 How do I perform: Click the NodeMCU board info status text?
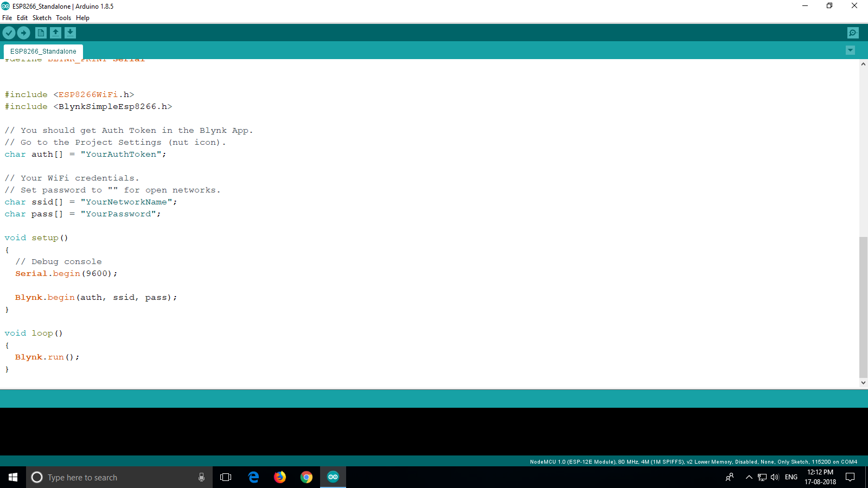(x=693, y=462)
